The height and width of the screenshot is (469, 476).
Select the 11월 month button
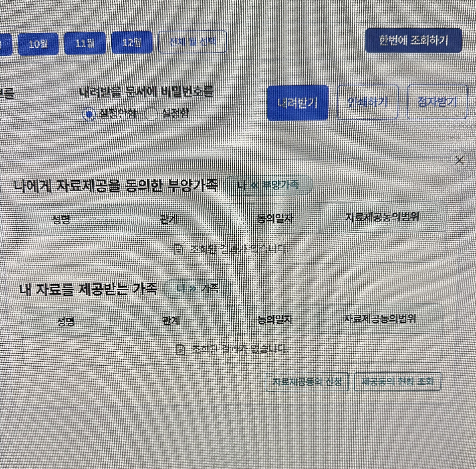pos(85,43)
